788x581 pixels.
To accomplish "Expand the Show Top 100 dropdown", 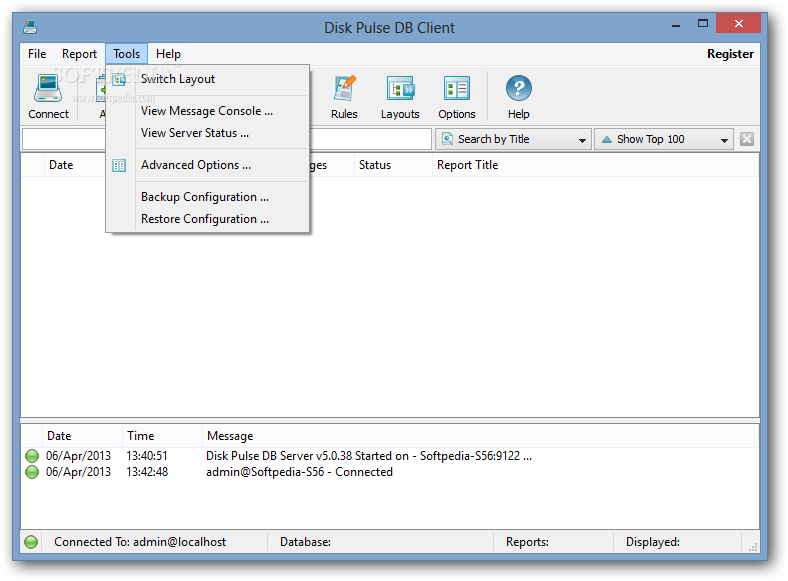I will click(663, 139).
